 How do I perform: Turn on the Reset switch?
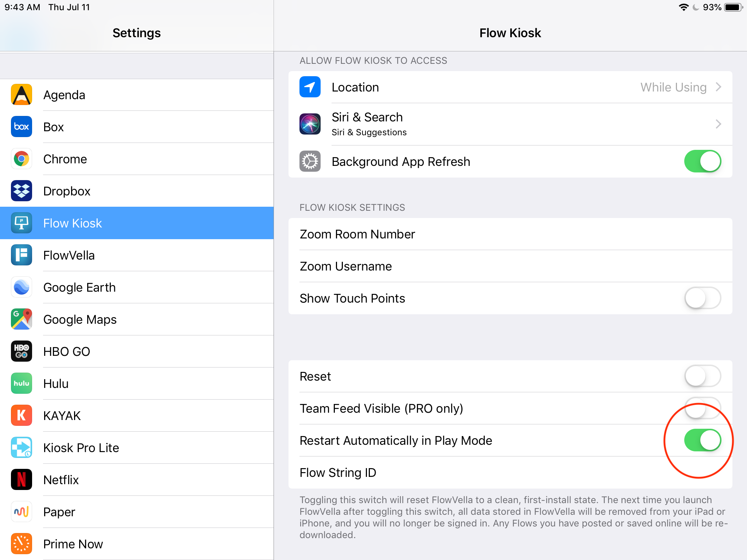703,376
